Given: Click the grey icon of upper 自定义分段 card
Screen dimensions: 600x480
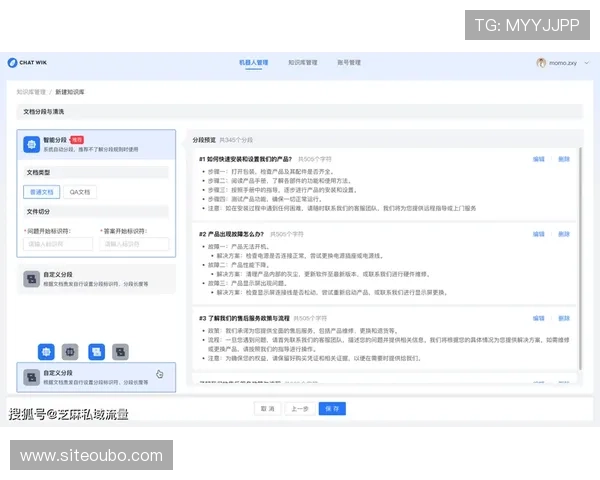Looking at the screenshot, I should pyautogui.click(x=31, y=279).
